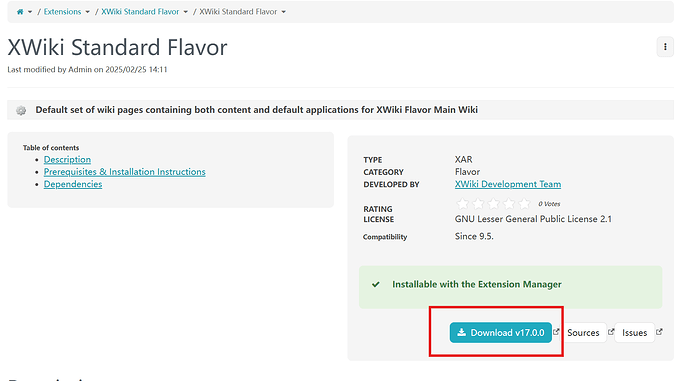
Task: Open the Sources button
Action: click(583, 333)
